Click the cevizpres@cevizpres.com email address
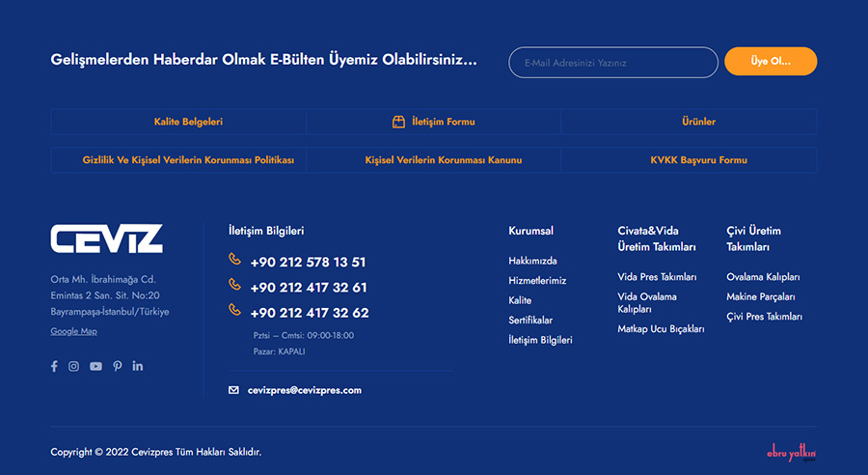The width and height of the screenshot is (868, 475). tap(304, 390)
